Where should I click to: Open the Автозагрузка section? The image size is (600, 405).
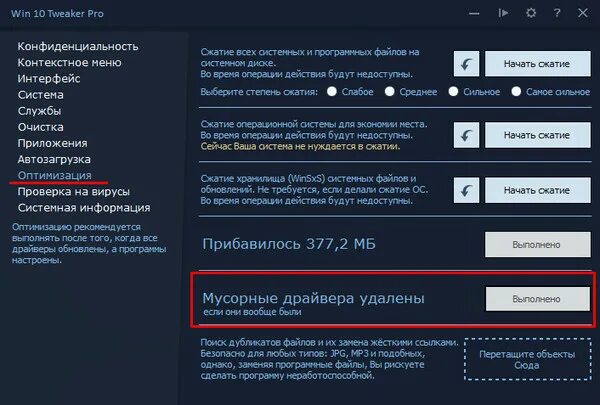pos(54,159)
